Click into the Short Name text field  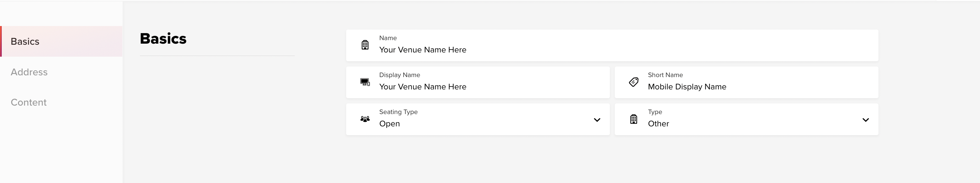746,82
